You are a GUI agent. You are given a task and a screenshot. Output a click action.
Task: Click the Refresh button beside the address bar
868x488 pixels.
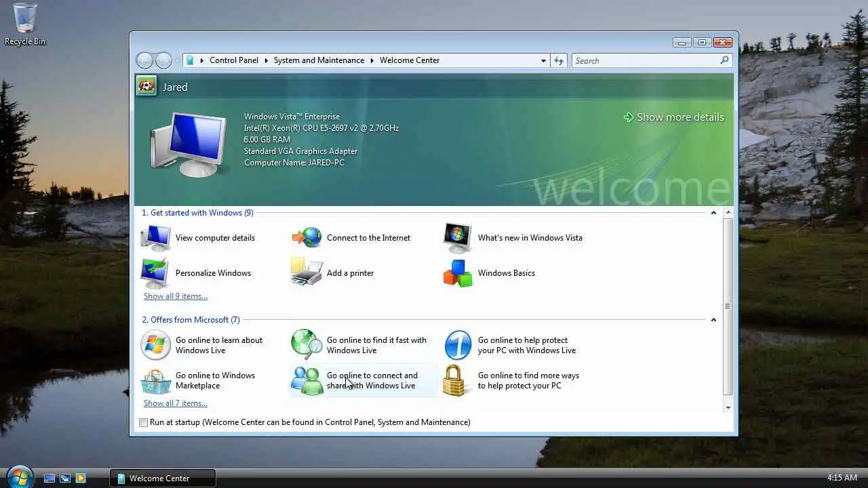tap(559, 60)
